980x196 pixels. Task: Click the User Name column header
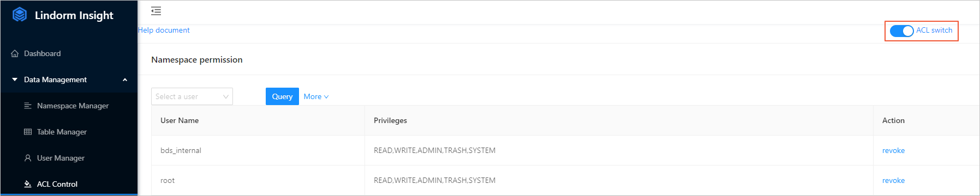180,120
